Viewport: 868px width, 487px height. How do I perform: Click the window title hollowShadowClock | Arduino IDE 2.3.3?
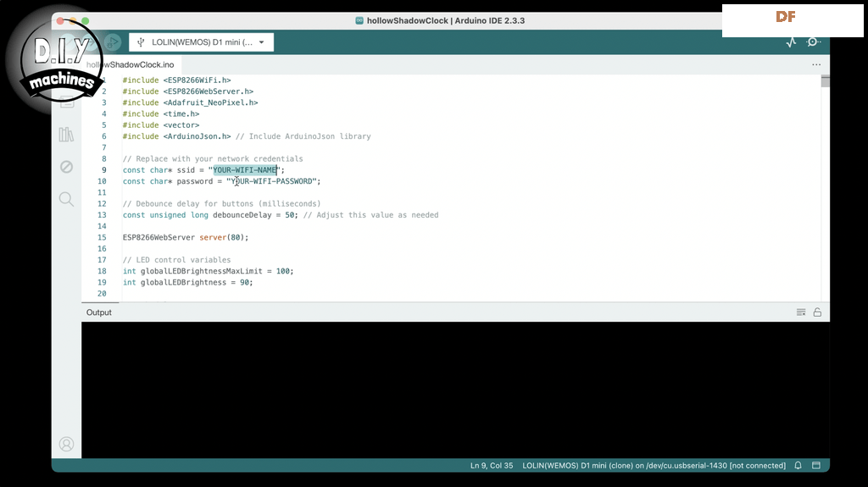click(446, 20)
